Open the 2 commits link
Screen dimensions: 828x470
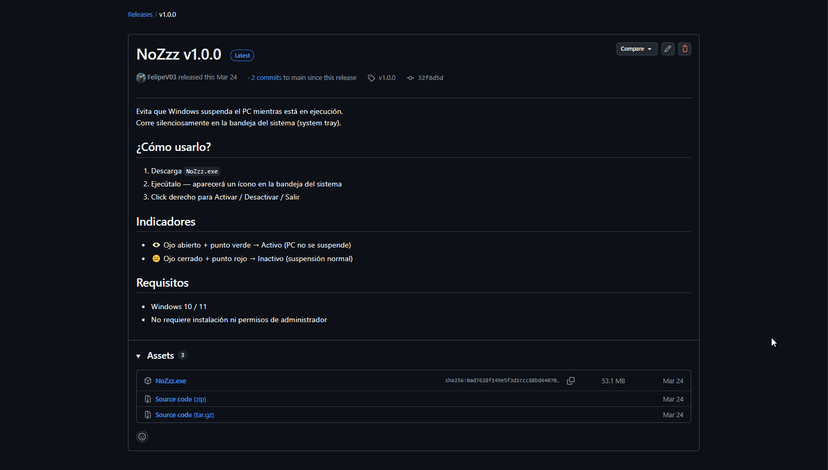(x=266, y=78)
